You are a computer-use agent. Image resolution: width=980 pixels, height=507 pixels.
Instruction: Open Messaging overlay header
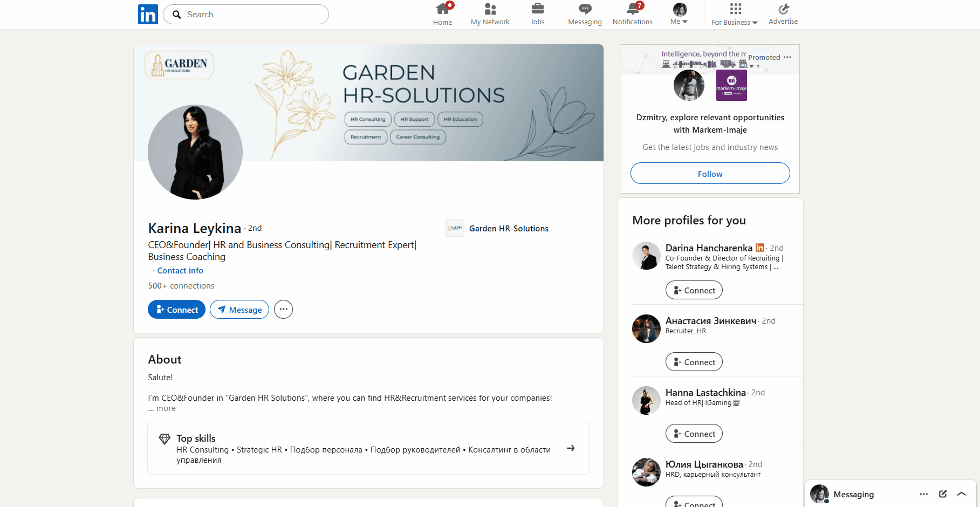click(890, 494)
